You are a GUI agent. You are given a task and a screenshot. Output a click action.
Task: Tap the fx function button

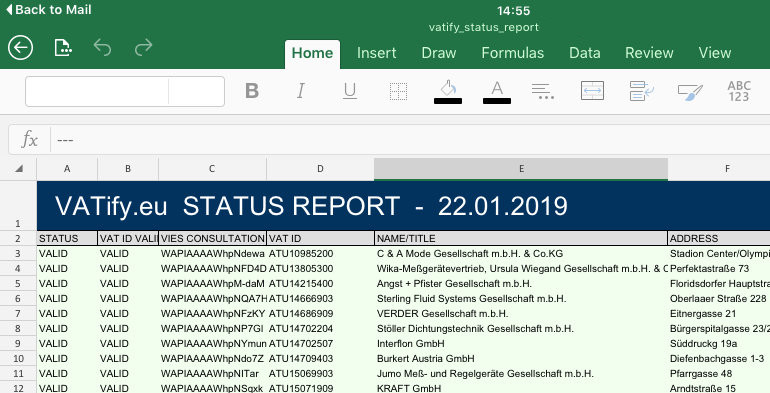(x=29, y=140)
